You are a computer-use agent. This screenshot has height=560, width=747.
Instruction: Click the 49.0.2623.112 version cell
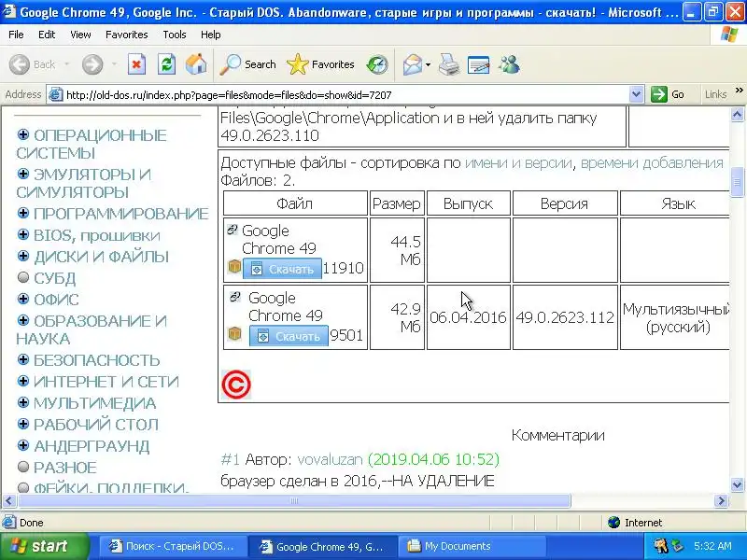tap(565, 317)
